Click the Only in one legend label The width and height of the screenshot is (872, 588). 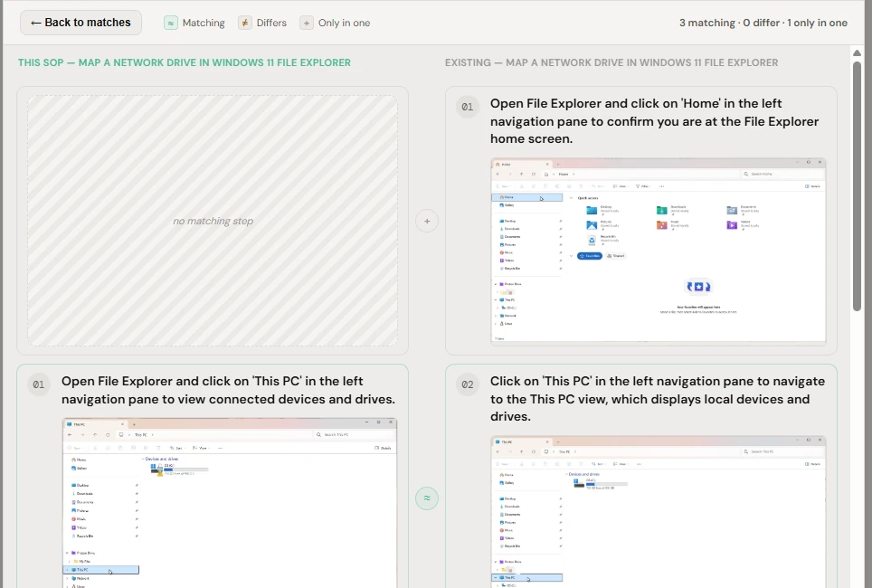pos(345,23)
